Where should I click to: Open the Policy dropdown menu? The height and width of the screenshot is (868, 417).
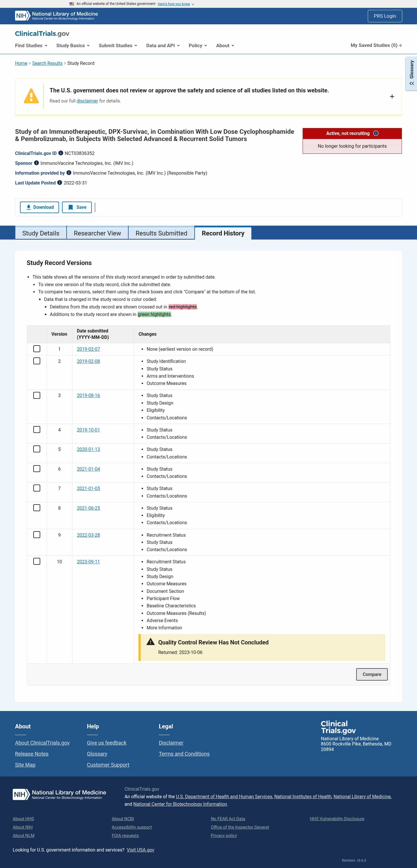coord(198,45)
